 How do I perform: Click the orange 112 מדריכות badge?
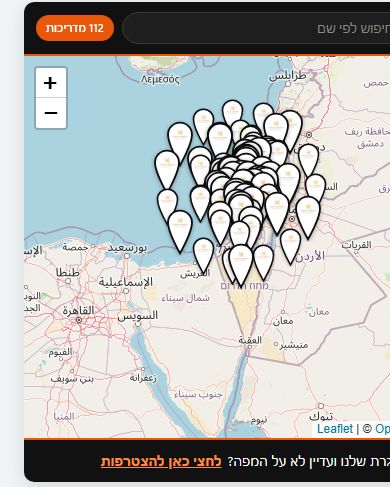pyautogui.click(x=75, y=28)
